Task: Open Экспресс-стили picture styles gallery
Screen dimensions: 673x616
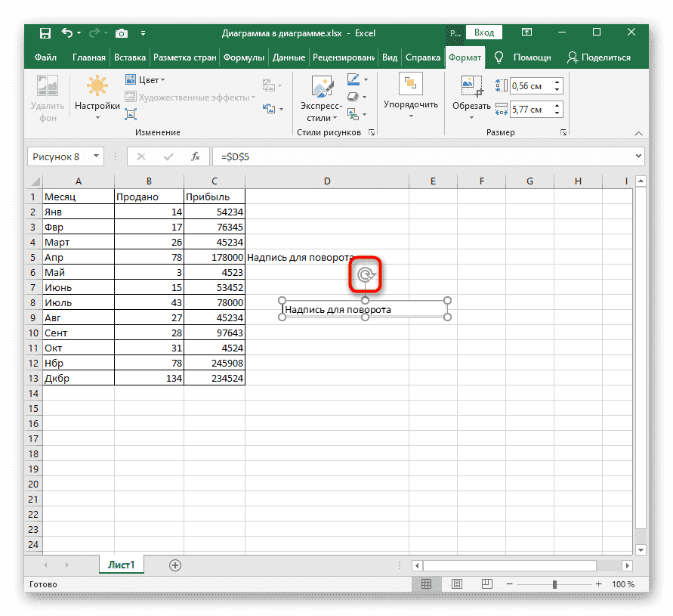Action: [x=321, y=98]
